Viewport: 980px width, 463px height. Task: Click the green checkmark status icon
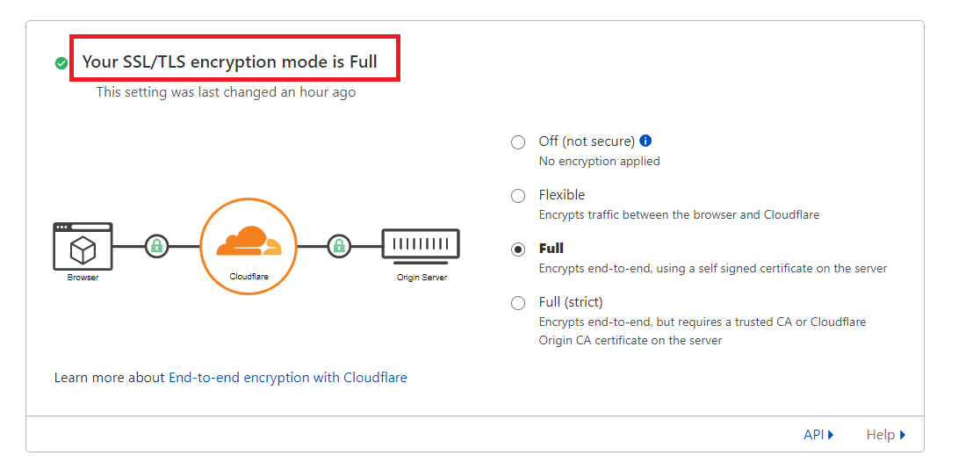pos(61,63)
